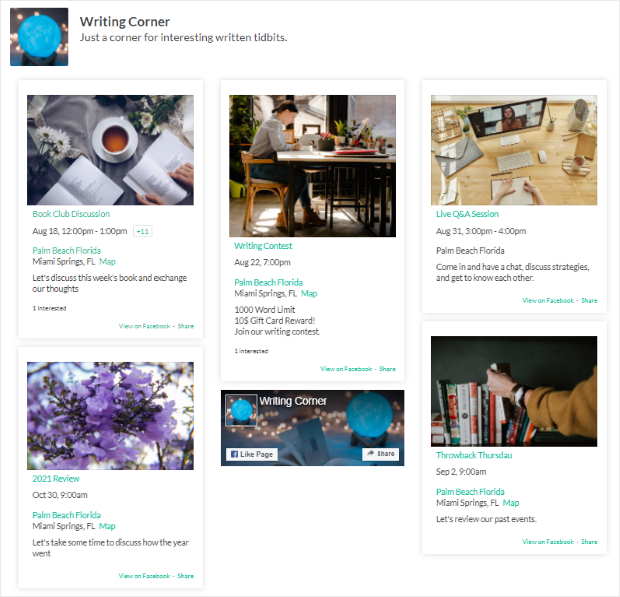Click Share in Live Q&A Session card

[589, 300]
